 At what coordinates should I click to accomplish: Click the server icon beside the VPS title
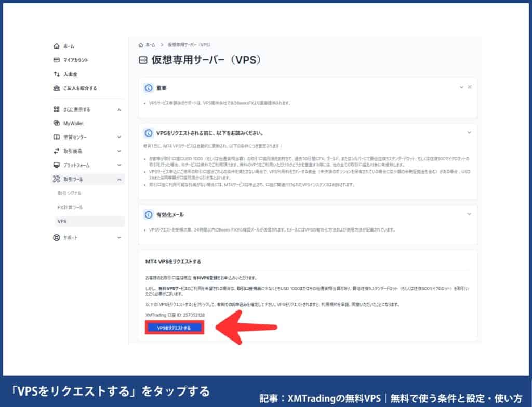coord(143,60)
